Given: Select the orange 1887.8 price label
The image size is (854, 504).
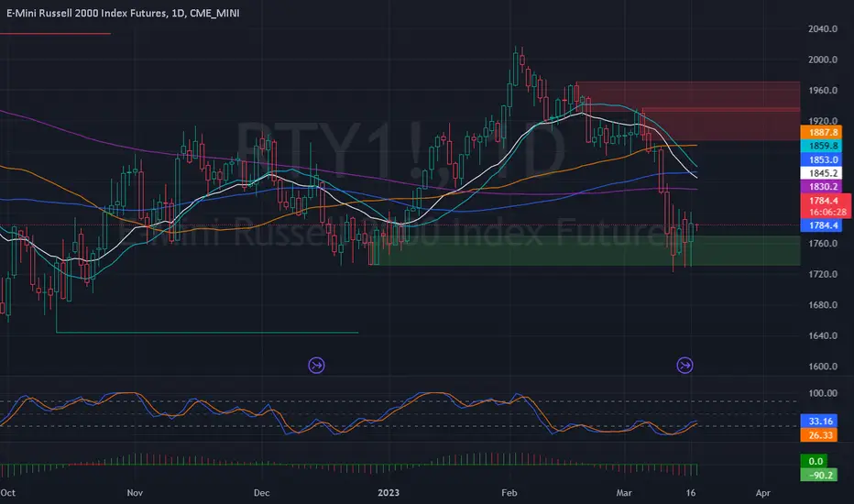Looking at the screenshot, I should click(821, 132).
